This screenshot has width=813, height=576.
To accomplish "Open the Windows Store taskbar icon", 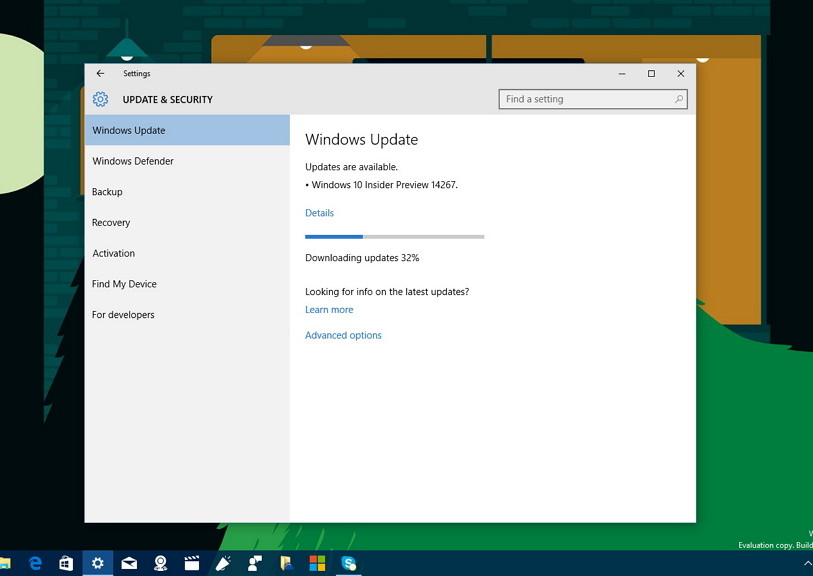I will click(x=65, y=563).
